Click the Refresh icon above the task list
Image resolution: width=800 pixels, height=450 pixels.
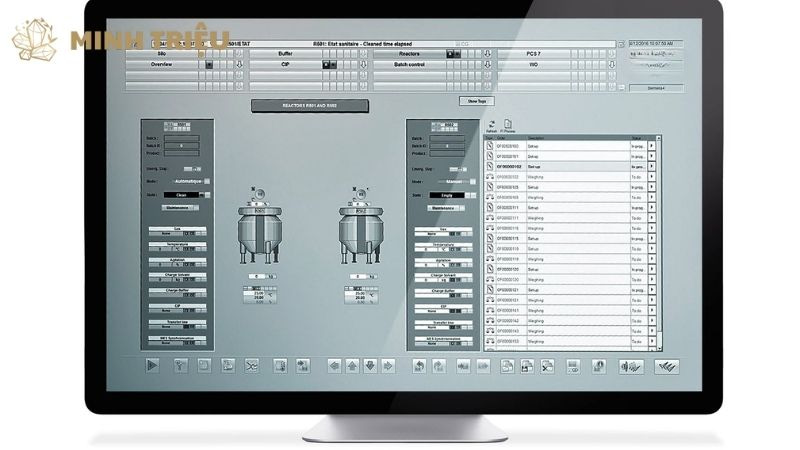(491, 124)
